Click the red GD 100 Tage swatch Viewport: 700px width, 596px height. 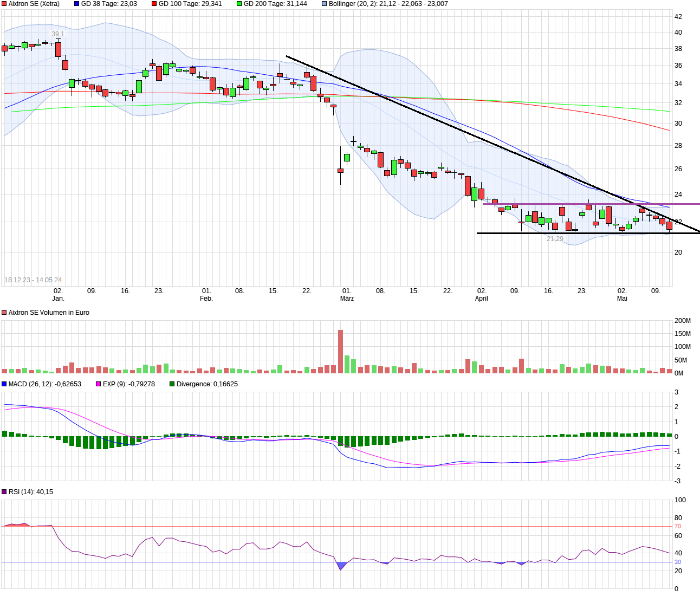tap(154, 4)
